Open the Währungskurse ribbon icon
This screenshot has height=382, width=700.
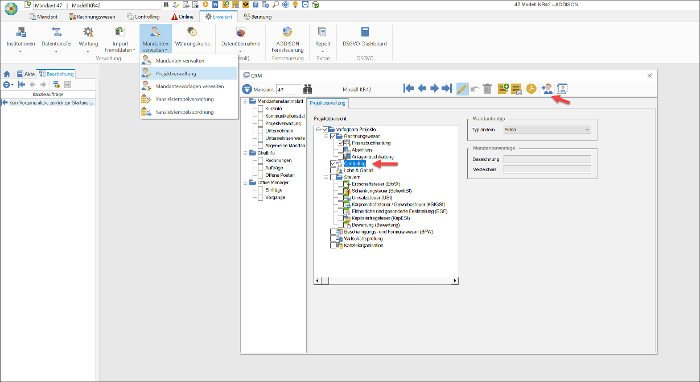(192, 37)
